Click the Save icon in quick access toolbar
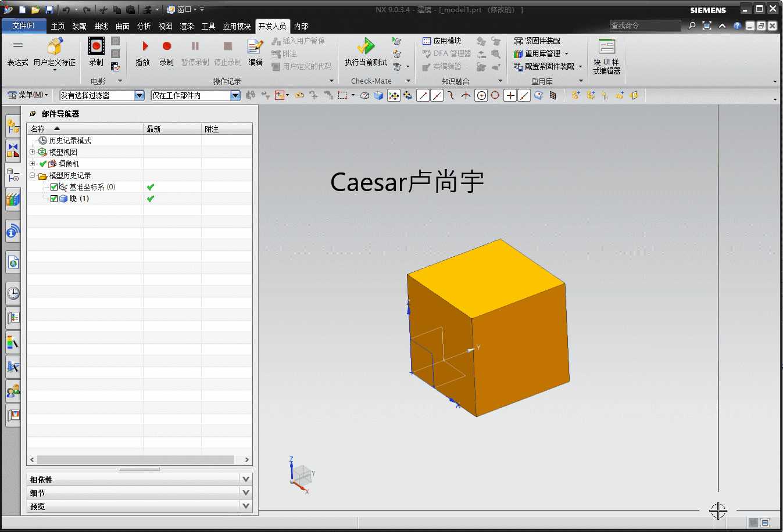This screenshot has height=532, width=783. [49, 10]
